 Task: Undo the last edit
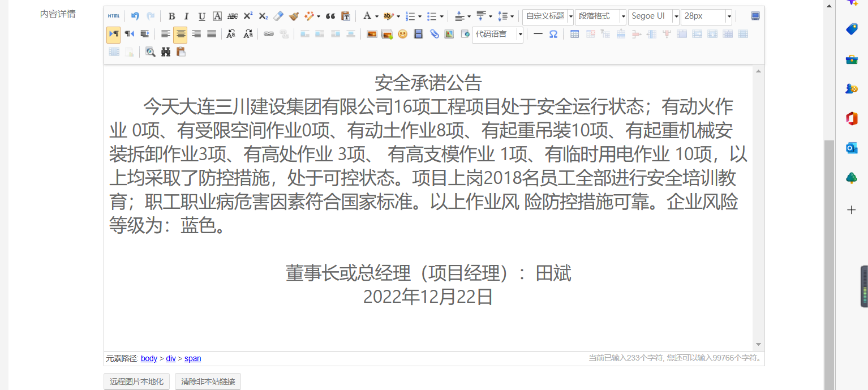click(x=135, y=16)
